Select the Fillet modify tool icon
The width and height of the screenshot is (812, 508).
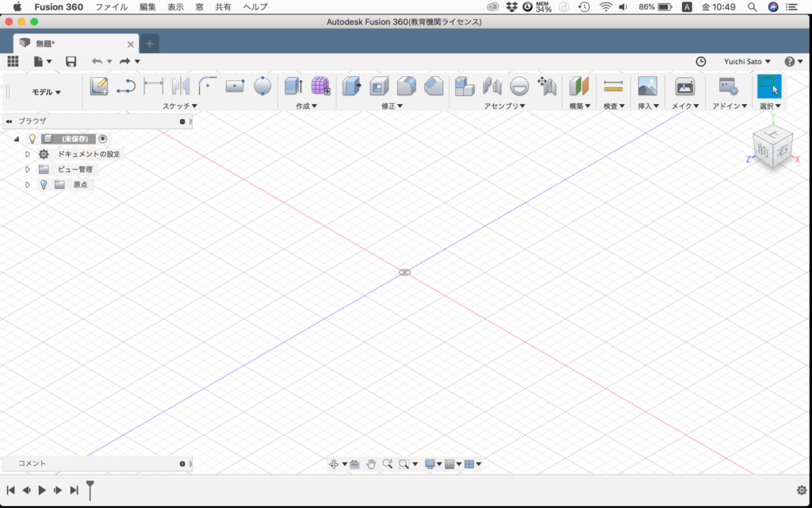[407, 86]
